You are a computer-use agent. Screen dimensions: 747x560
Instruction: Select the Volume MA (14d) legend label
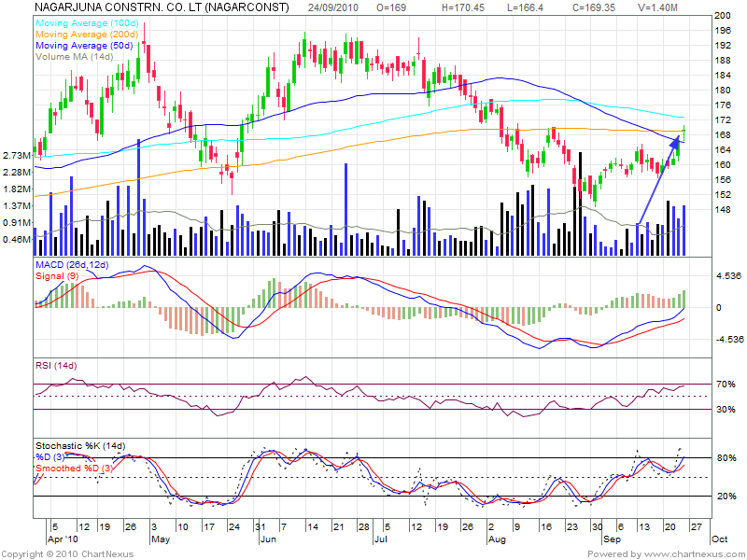pos(74,57)
